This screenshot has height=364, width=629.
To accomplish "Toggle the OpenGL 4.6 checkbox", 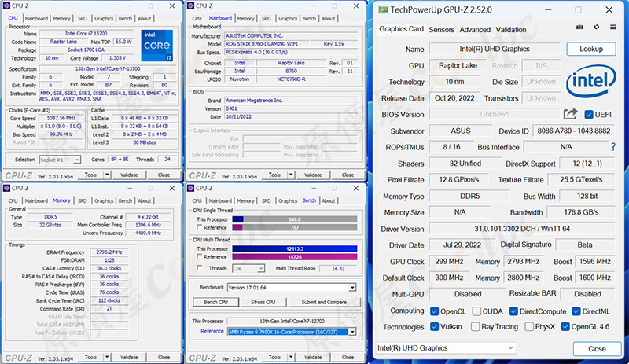I will 565,327.
